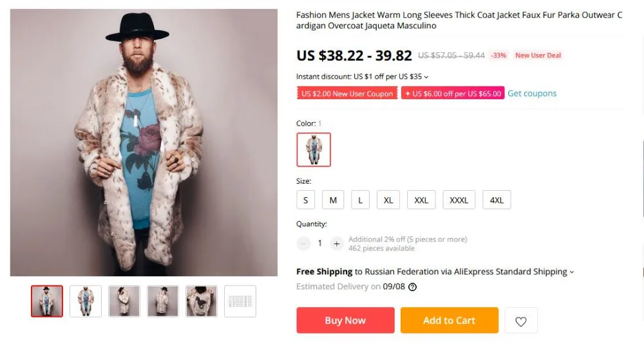Viewport: 644px width, 344px height.
Task: Pick size XXXL
Action: 459,200
